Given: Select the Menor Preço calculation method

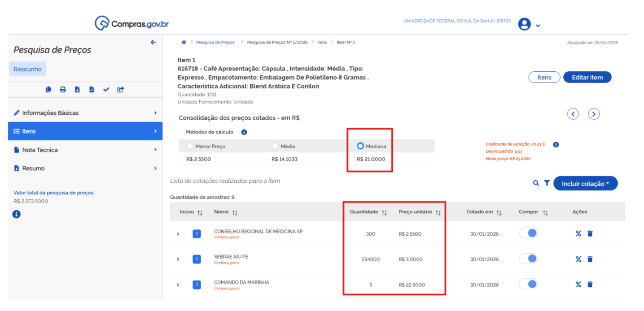Looking at the screenshot, I should [x=190, y=146].
